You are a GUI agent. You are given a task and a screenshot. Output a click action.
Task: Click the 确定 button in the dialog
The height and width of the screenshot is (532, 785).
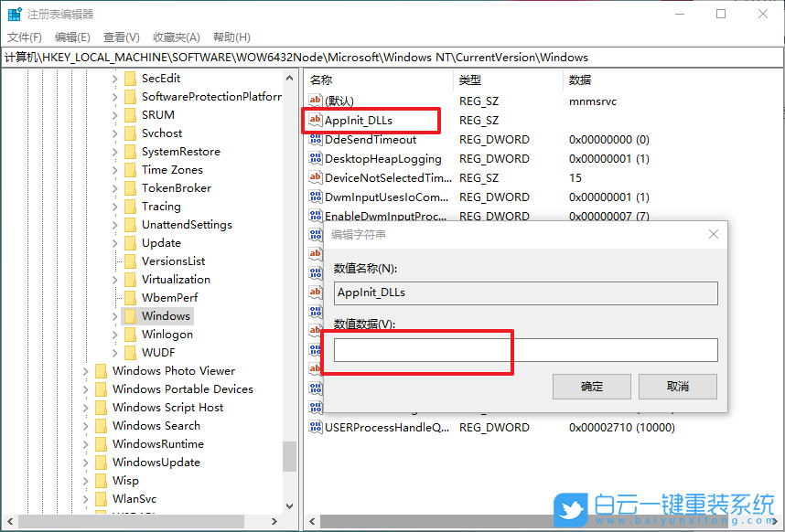591,386
